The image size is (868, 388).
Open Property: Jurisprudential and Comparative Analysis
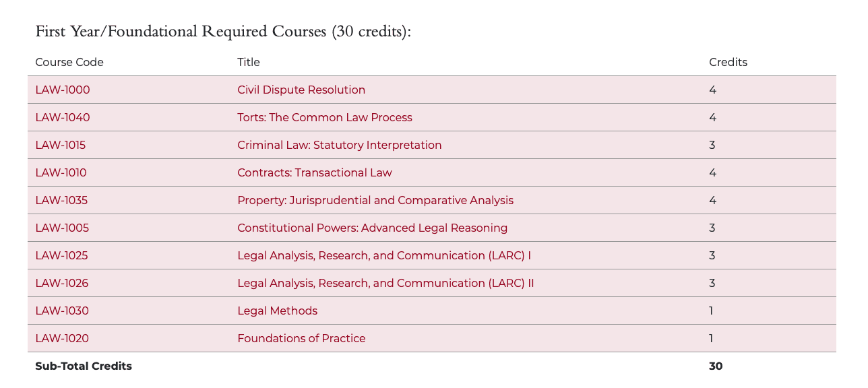(x=375, y=201)
